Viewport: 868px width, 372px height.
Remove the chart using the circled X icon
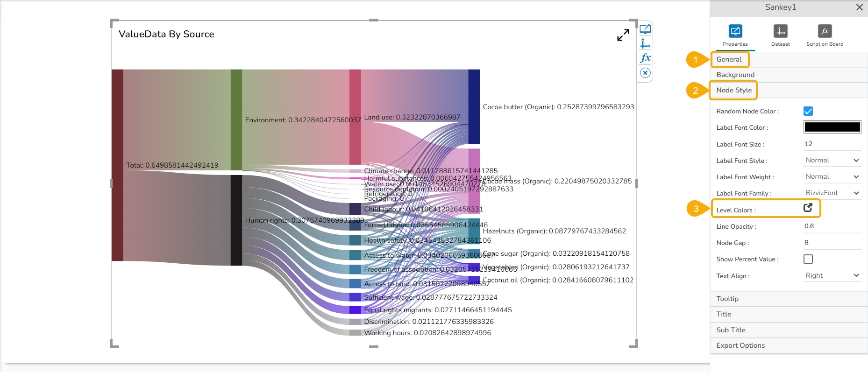pyautogui.click(x=645, y=73)
